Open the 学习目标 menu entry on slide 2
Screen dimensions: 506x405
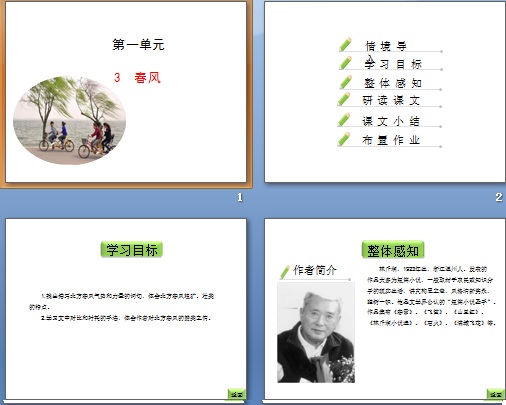coord(393,64)
